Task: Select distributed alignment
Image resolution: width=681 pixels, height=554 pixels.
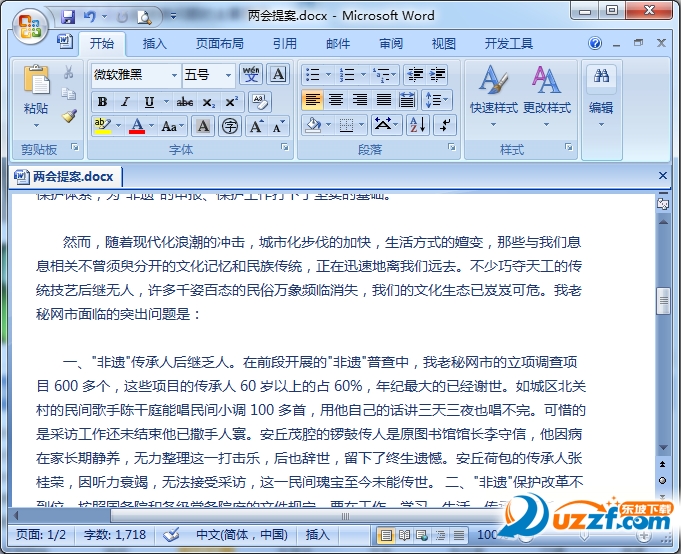Action: click(x=407, y=100)
